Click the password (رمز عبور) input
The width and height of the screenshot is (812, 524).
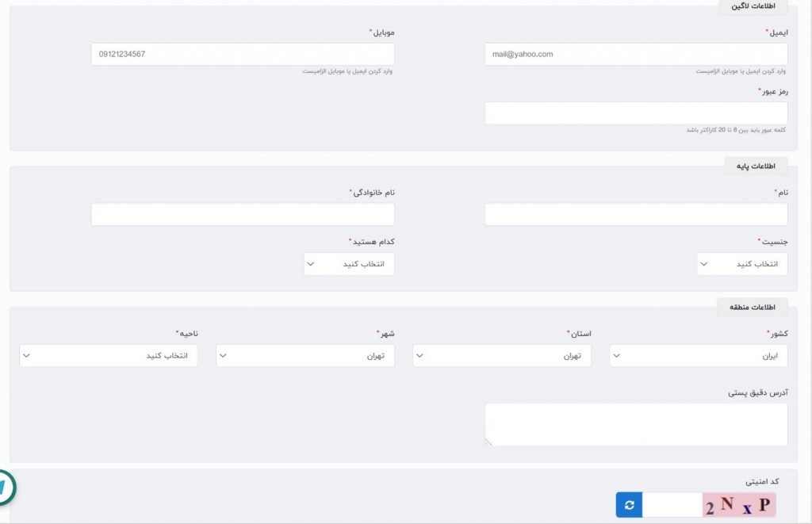tap(636, 113)
